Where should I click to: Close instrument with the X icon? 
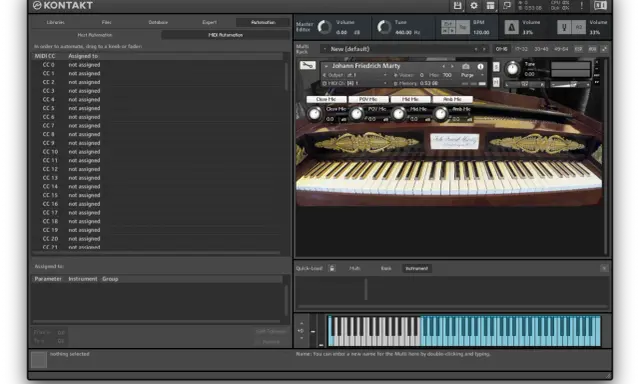[x=596, y=62]
